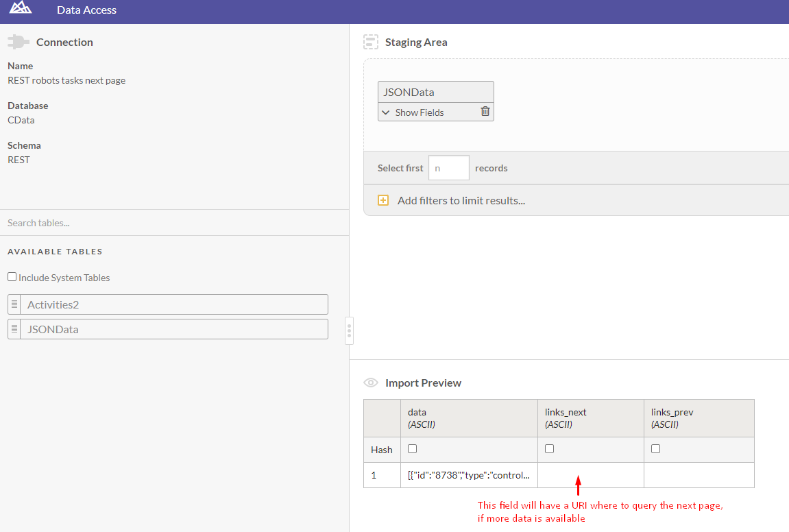Check the Hash checkbox under data column
789x532 pixels.
coord(411,448)
